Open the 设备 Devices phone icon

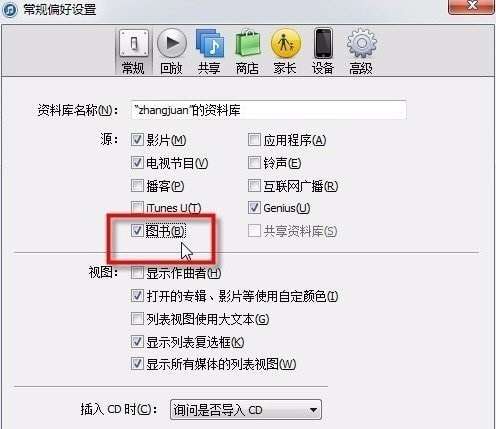coord(323,43)
